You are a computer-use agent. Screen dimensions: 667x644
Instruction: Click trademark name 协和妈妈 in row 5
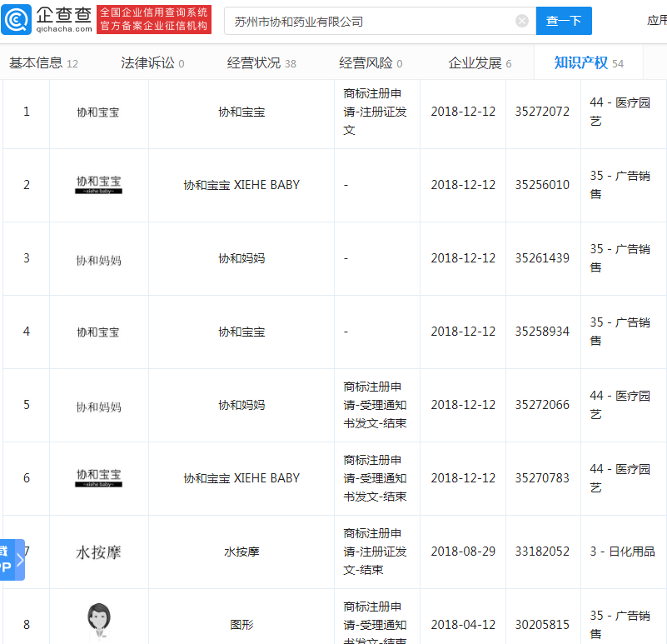pos(241,405)
